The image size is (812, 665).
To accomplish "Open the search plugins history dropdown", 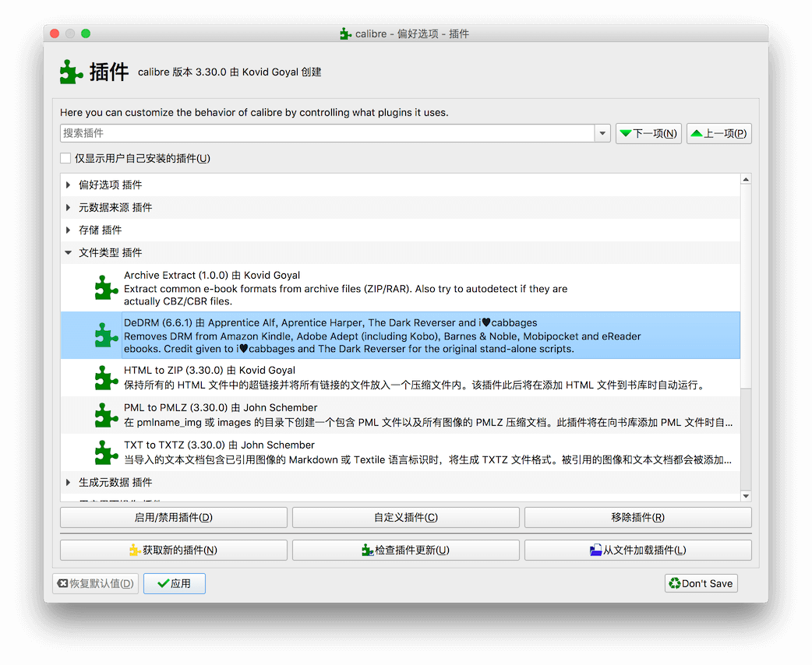I will [x=602, y=133].
